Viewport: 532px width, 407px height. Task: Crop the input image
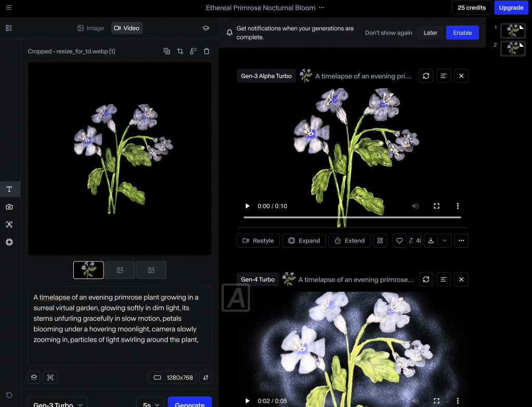pyautogui.click(x=180, y=51)
